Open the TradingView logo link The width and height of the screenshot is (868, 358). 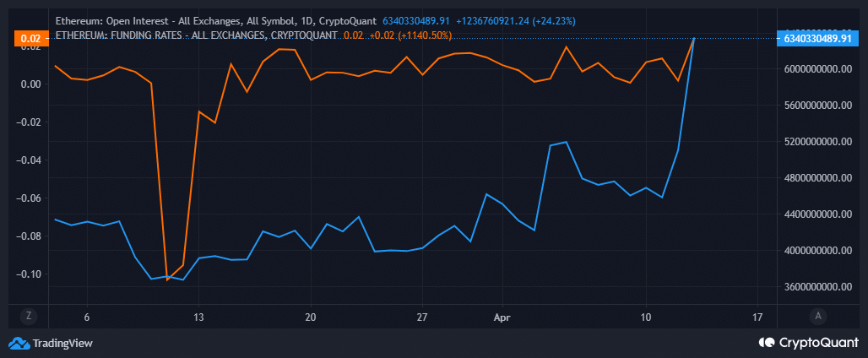(51, 343)
